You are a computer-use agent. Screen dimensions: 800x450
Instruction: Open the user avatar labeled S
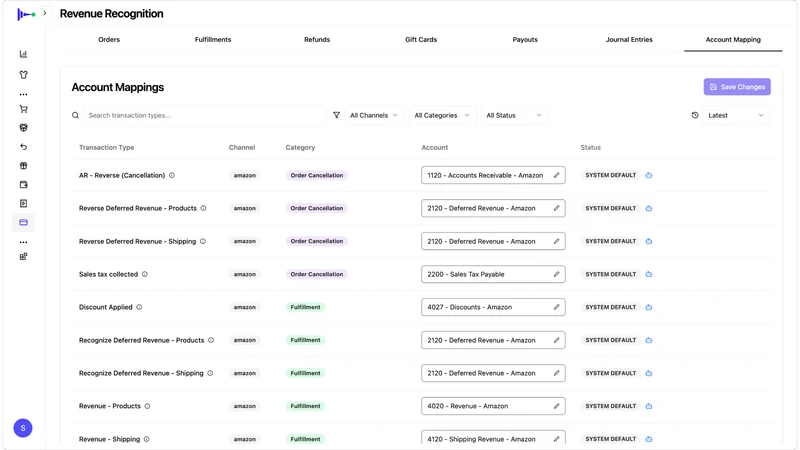click(23, 428)
